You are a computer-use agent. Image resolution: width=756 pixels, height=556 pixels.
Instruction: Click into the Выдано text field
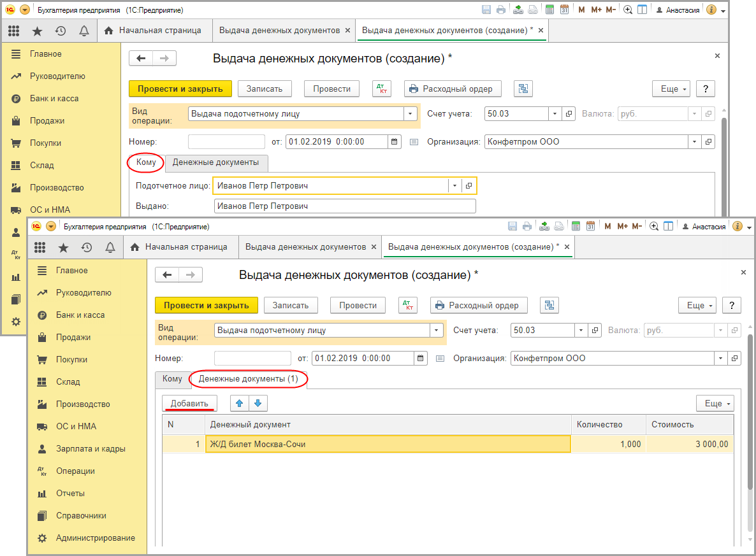(x=345, y=206)
